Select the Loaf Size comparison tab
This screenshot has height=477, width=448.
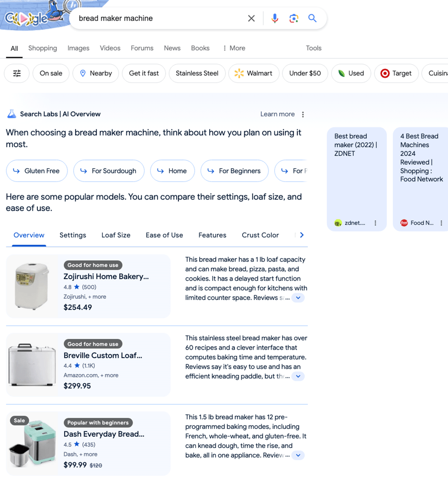(116, 235)
